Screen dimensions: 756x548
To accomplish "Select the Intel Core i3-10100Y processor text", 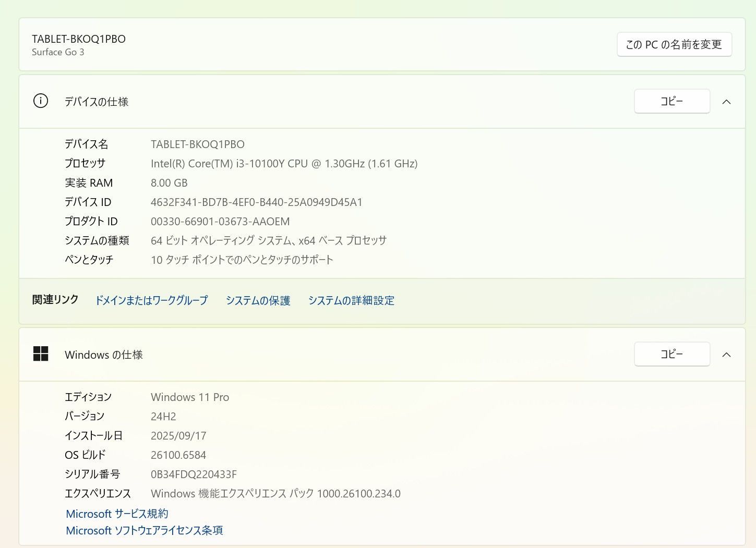I will (284, 164).
